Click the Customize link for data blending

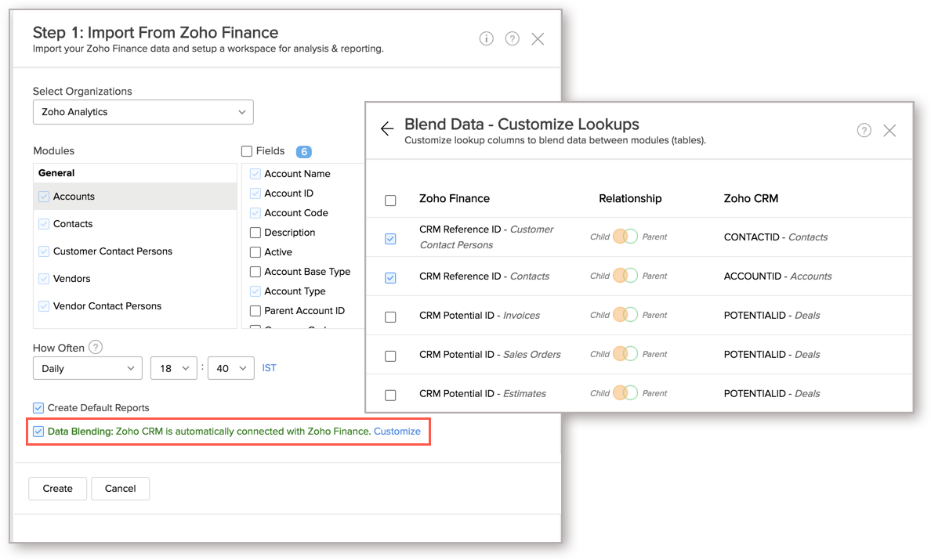pos(397,432)
